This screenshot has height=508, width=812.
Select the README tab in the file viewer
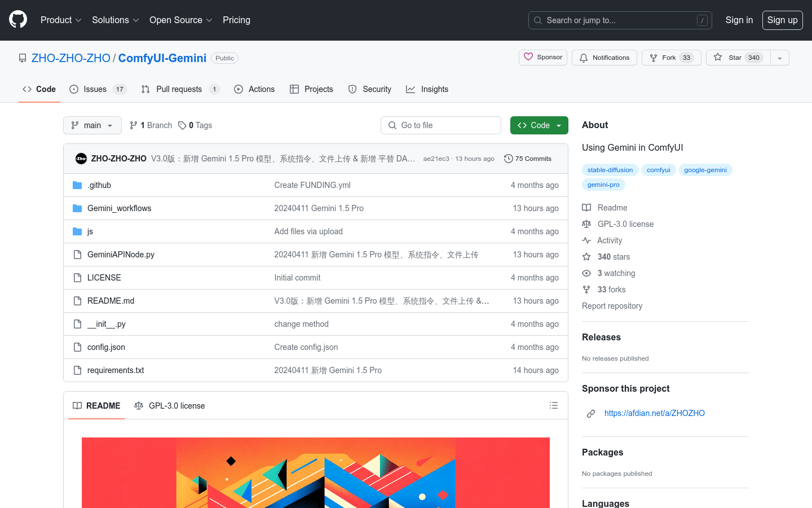click(96, 406)
